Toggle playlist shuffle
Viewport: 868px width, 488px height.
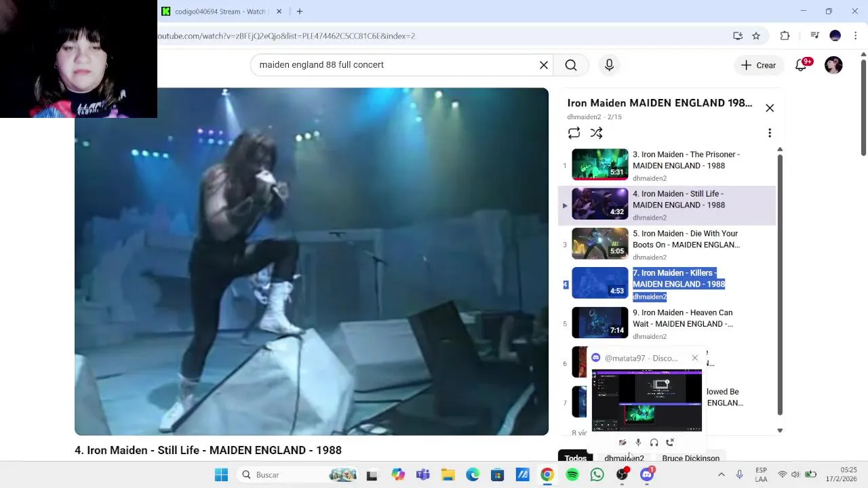tap(596, 134)
